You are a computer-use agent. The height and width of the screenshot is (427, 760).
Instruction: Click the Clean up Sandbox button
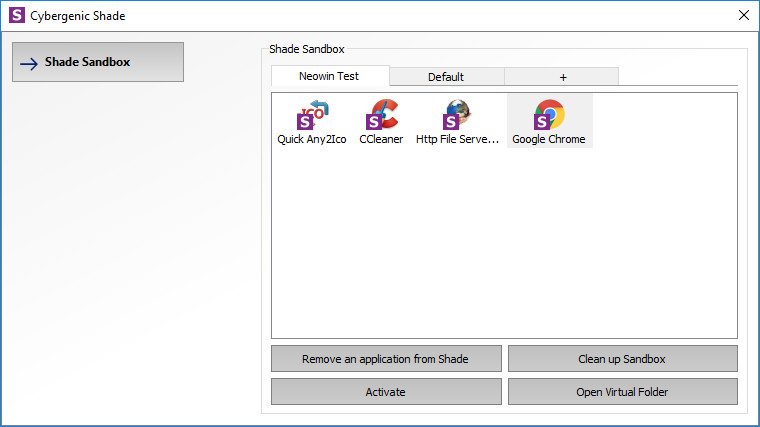(622, 359)
